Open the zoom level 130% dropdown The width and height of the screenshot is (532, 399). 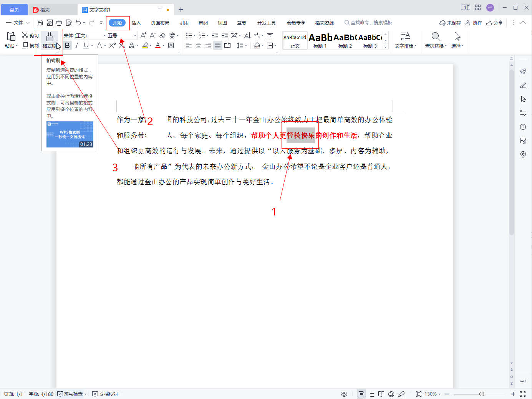(x=433, y=394)
